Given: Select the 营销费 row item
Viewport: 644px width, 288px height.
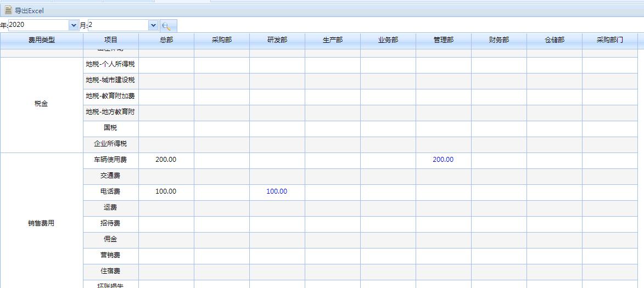Looking at the screenshot, I should click(111, 256).
